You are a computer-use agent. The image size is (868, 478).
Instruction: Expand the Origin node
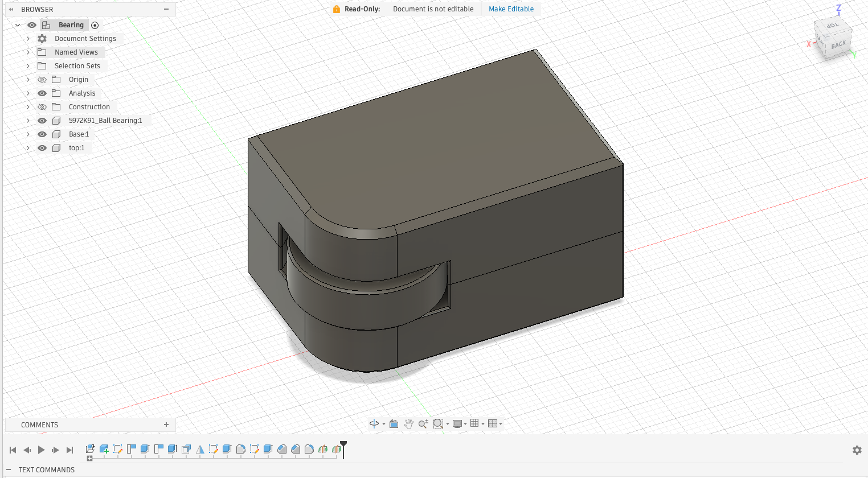click(28, 80)
